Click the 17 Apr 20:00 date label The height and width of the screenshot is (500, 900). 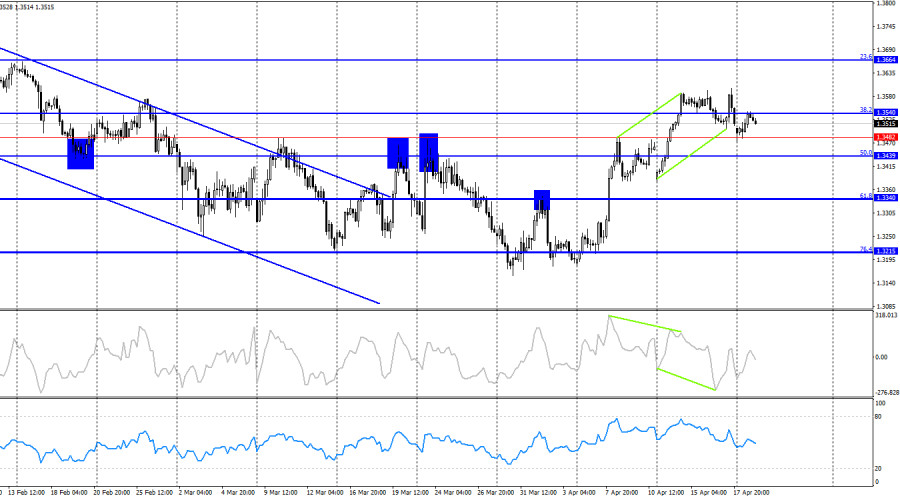click(751, 493)
